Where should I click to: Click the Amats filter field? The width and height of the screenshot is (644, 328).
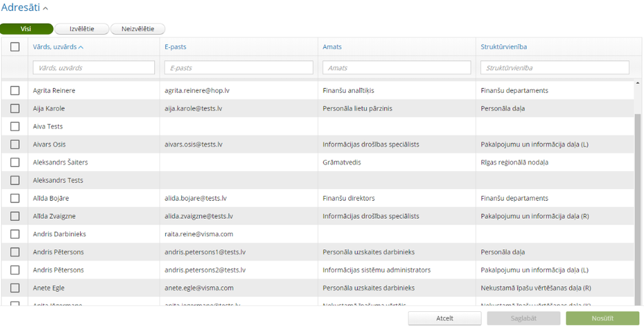(397, 68)
